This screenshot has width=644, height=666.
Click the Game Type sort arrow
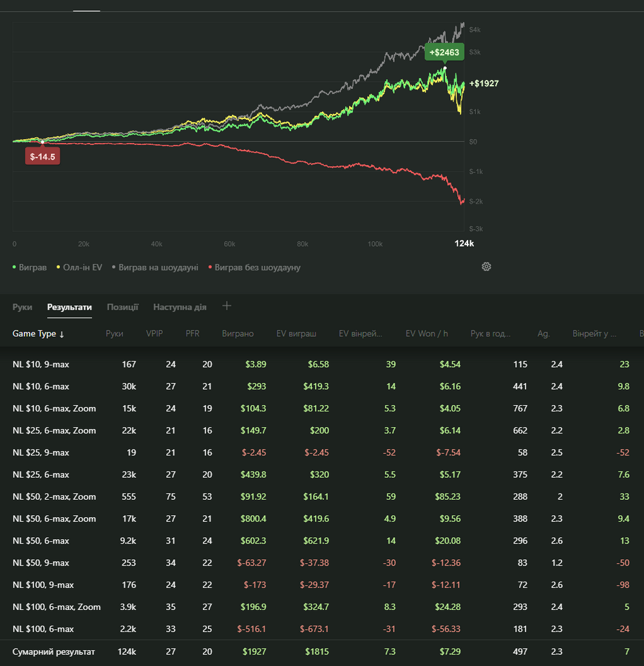pyautogui.click(x=62, y=334)
